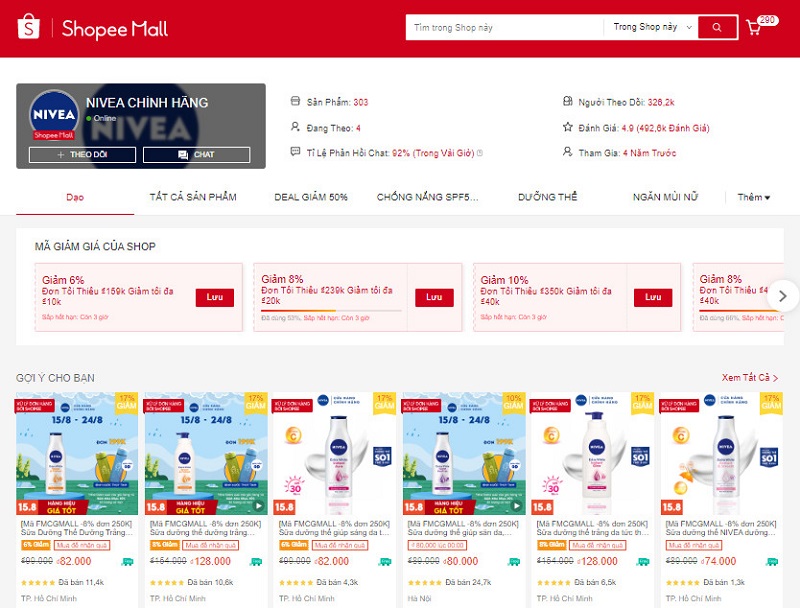Image resolution: width=800 pixels, height=608 pixels.
Task: Open the DƯỠNG THỂ category tab
Action: point(547,197)
